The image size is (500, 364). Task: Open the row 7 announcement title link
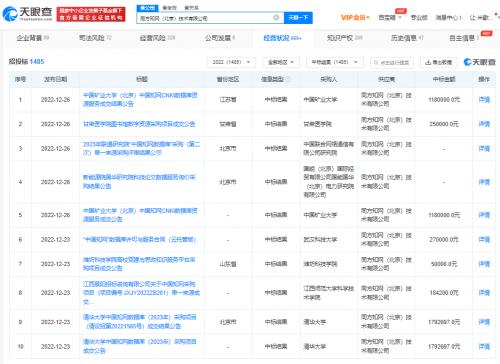click(139, 264)
